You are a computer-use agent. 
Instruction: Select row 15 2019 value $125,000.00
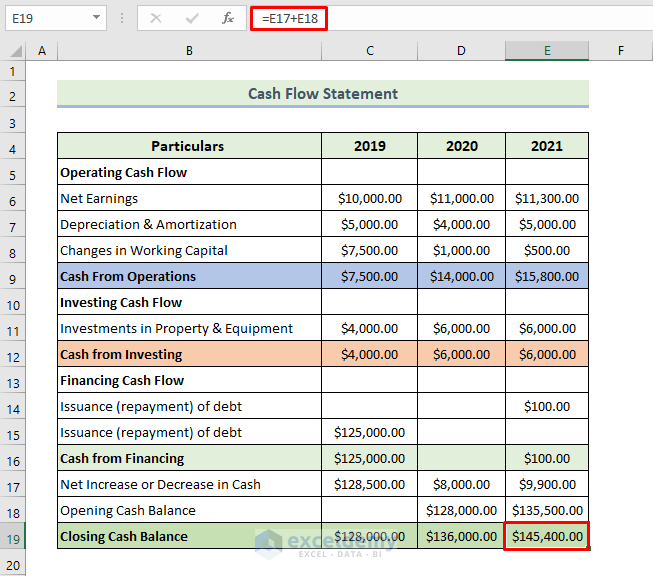point(369,432)
